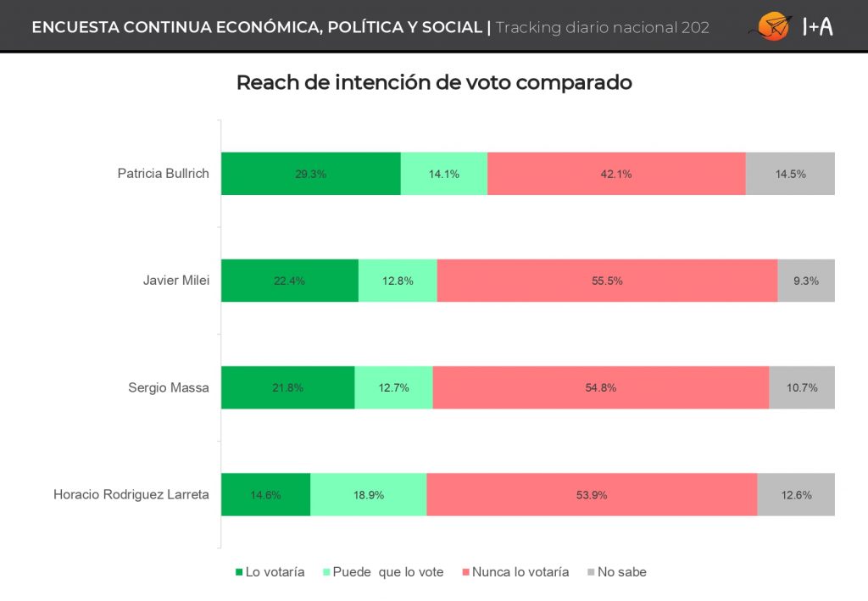
Task: Click the light green 'Puede que lo vote' legend swatch
Action: 326,572
